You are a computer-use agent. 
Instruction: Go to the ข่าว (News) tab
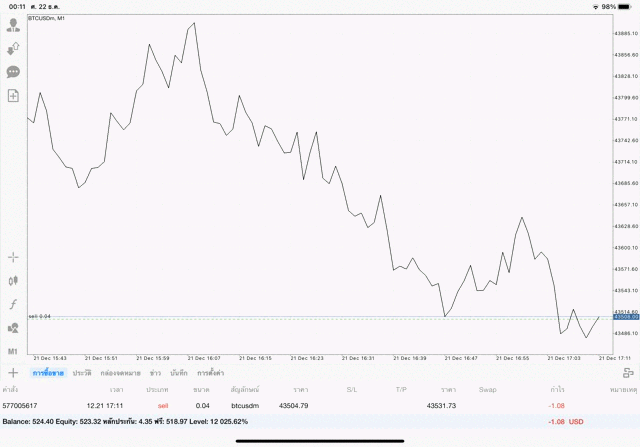tap(155, 372)
